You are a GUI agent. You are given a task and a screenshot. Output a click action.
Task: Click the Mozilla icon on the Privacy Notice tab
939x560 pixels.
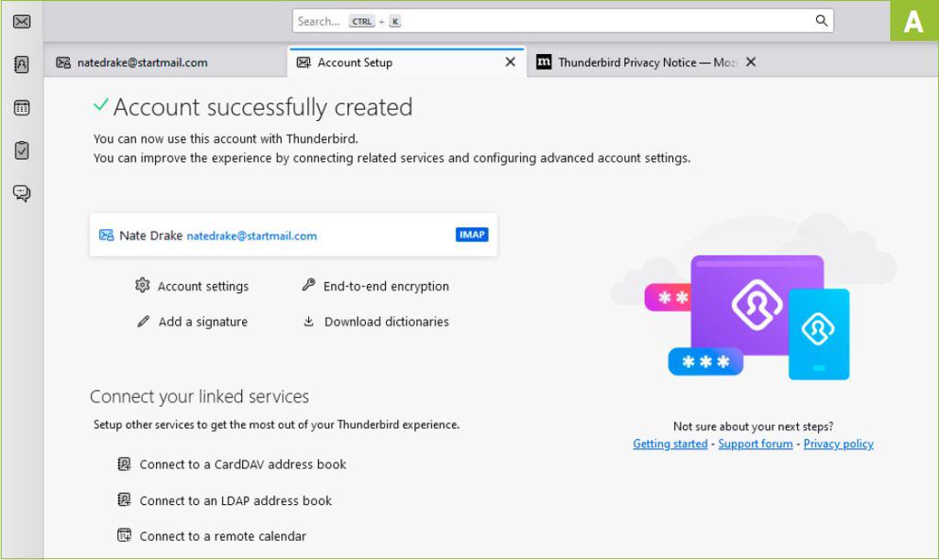click(x=544, y=61)
